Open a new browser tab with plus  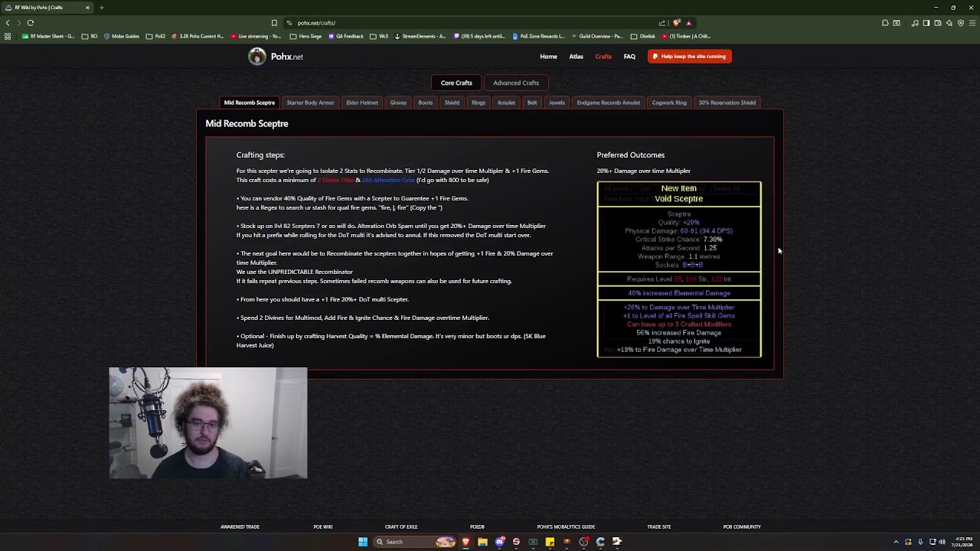[101, 8]
